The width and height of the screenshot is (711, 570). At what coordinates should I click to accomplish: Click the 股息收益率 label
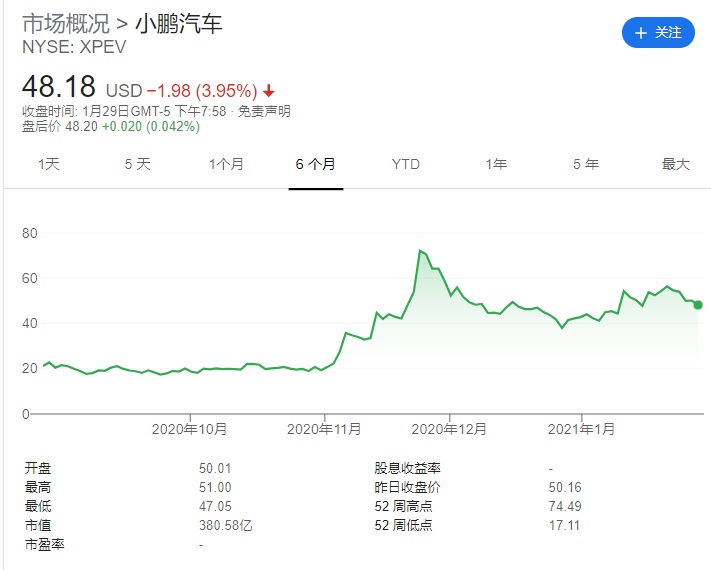(x=407, y=468)
